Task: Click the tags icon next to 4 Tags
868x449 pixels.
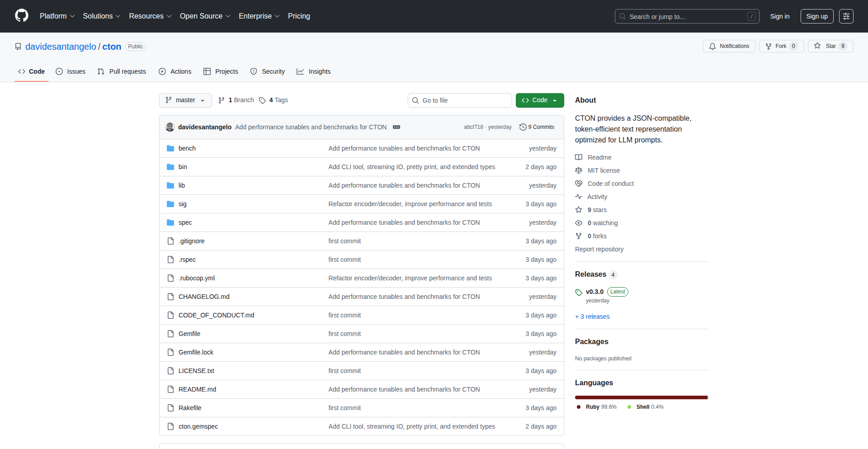Action: (x=263, y=100)
